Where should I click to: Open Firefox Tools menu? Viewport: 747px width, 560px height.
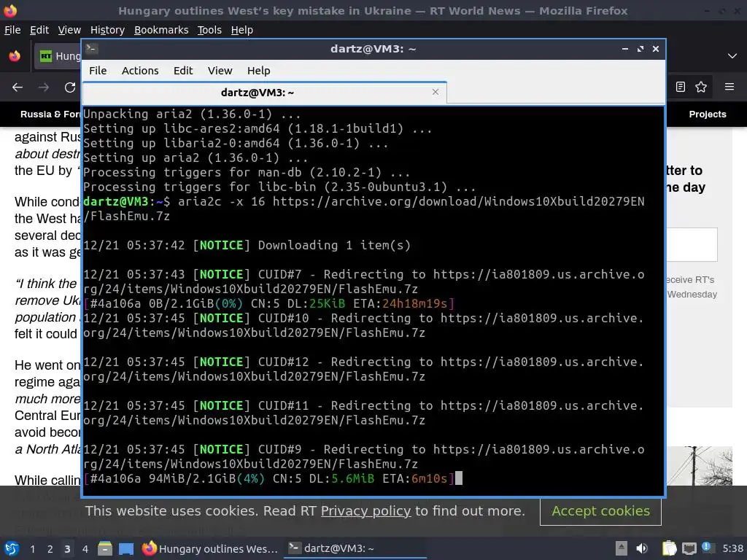pos(209,30)
